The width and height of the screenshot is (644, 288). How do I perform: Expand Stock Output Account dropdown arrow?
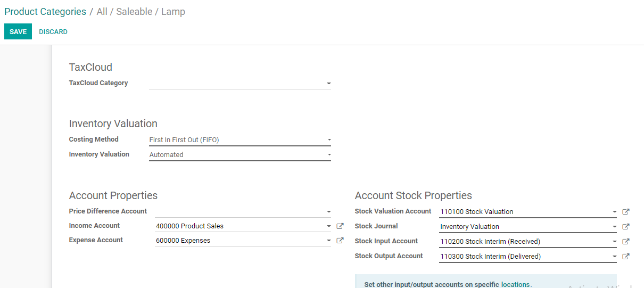614,257
